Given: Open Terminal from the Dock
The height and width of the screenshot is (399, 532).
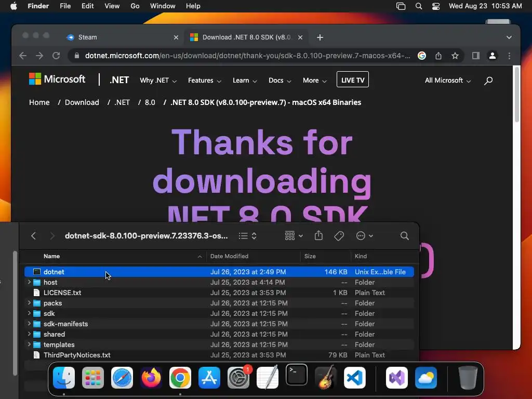Looking at the screenshot, I should point(297,375).
